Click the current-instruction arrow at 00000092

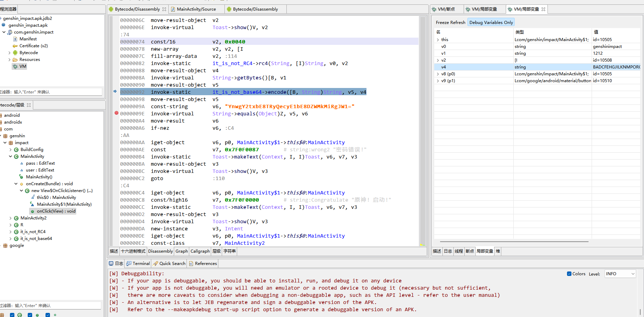(x=115, y=91)
